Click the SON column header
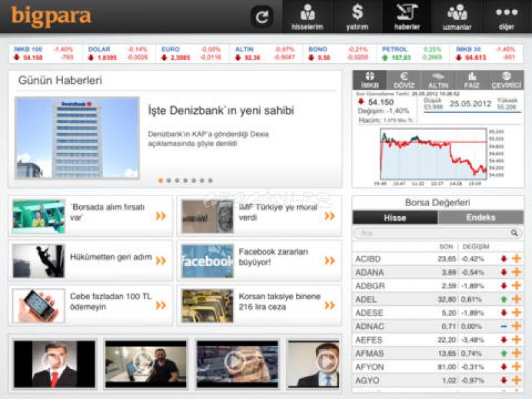Screen dimensions: 532x399 (446, 247)
